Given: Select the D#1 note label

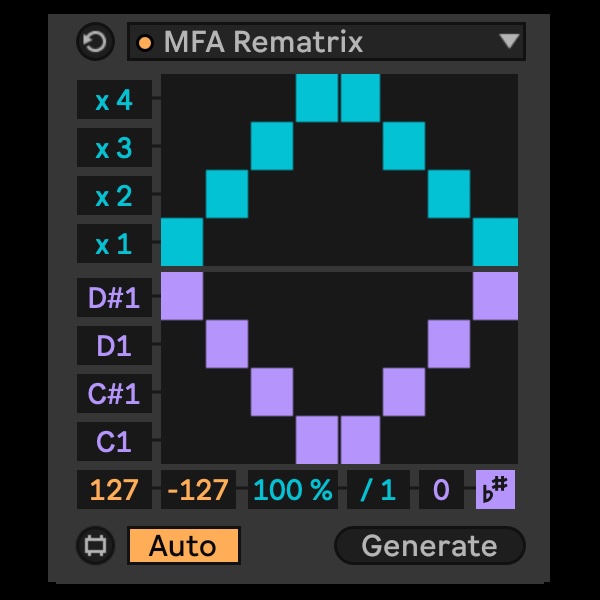Looking at the screenshot, I should click(114, 298).
